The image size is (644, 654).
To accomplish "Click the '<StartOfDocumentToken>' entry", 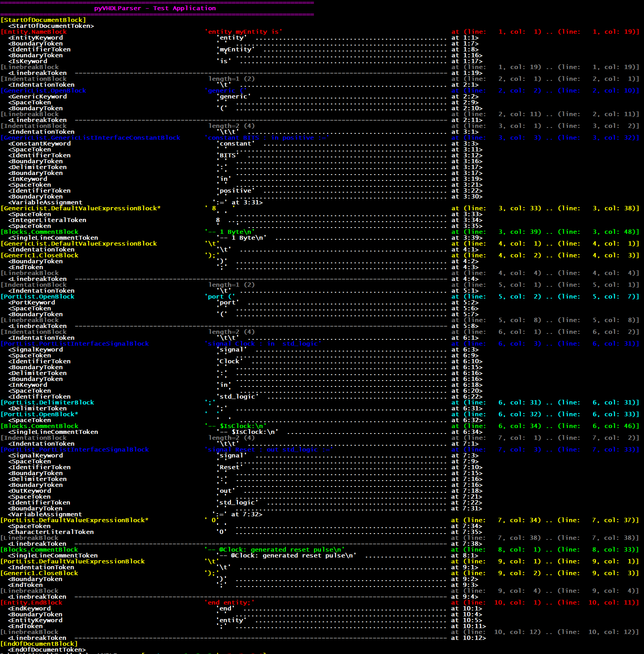I will click(x=51, y=26).
